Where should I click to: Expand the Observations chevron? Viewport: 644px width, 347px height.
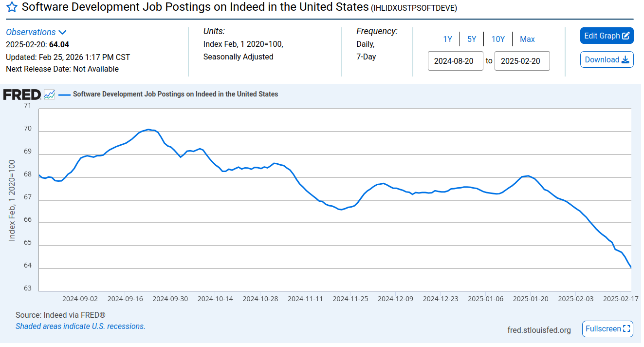point(62,33)
